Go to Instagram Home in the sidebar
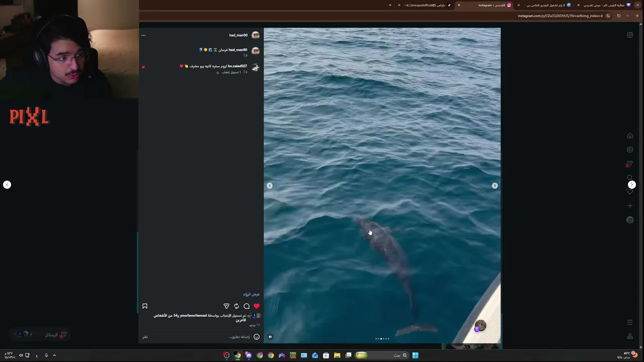 click(630, 136)
